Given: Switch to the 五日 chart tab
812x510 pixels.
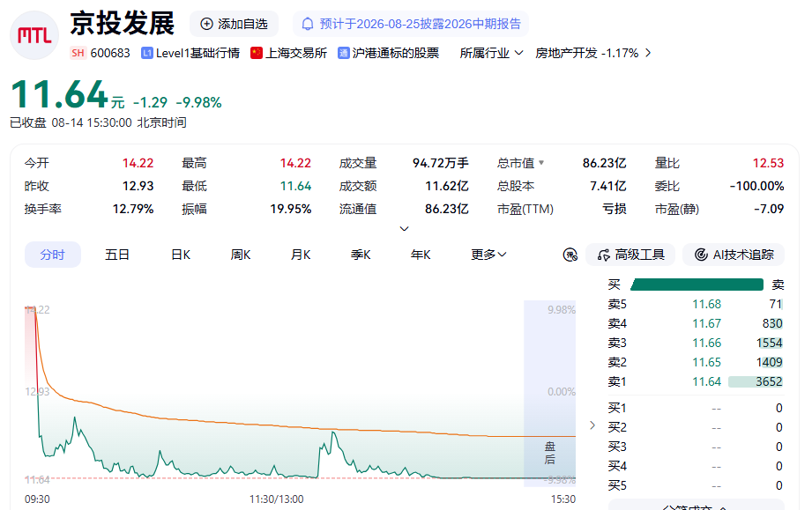Looking at the screenshot, I should tap(117, 255).
